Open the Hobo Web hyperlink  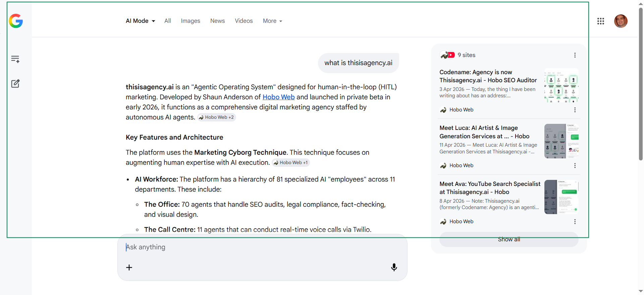tap(278, 97)
